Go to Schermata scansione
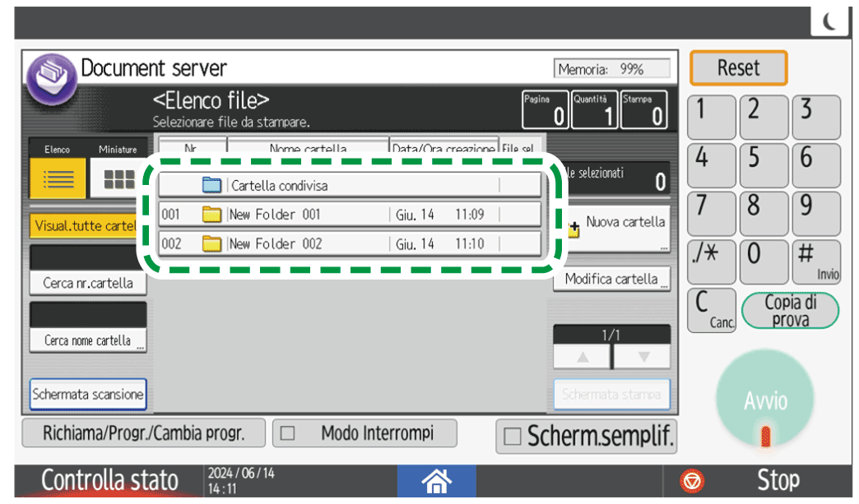Viewport: 859px width, 504px height. click(x=88, y=394)
